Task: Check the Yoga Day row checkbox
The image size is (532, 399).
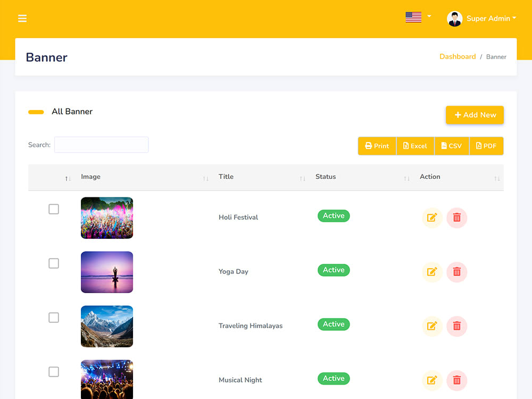Action: click(54, 263)
